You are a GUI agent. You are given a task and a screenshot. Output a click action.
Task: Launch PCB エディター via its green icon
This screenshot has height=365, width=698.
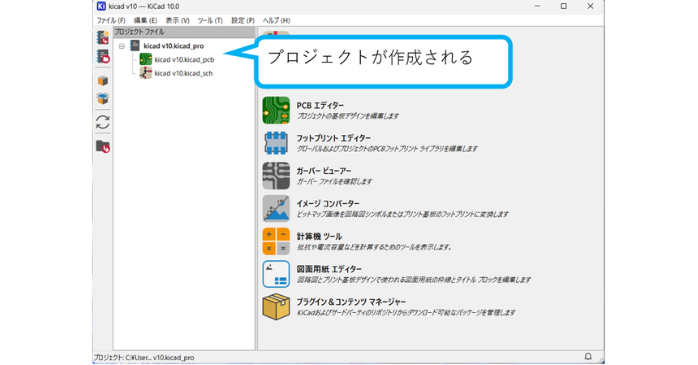click(x=276, y=110)
